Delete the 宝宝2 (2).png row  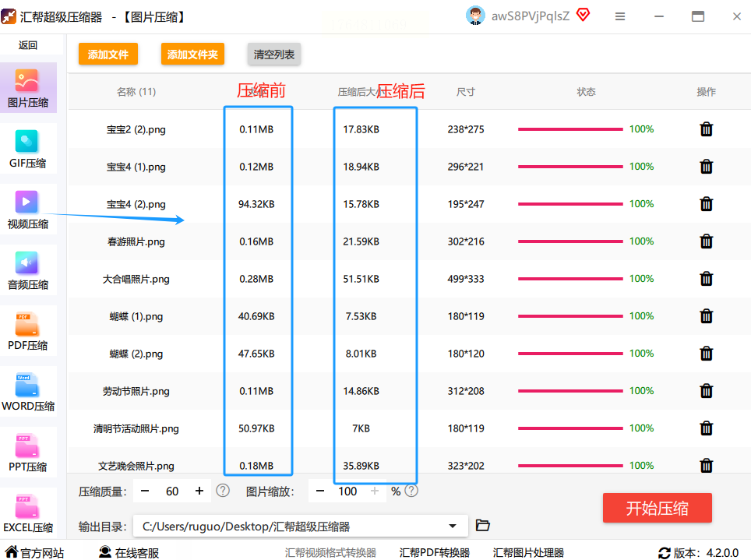(706, 129)
